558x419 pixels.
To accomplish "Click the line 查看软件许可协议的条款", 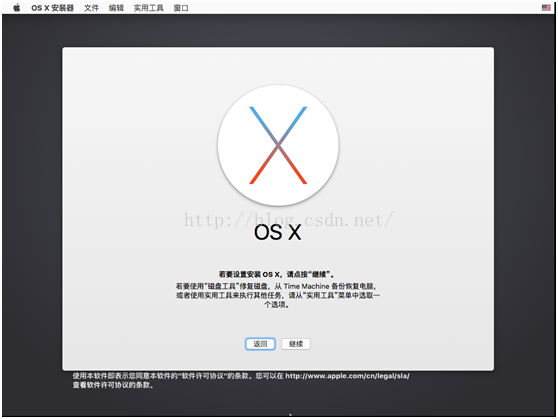I will click(x=113, y=385).
